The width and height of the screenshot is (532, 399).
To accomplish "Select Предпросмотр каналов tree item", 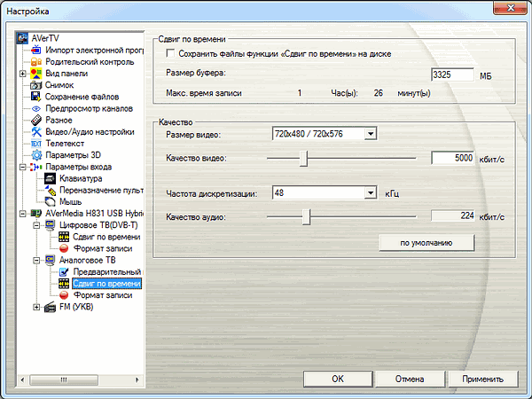I will [x=89, y=108].
